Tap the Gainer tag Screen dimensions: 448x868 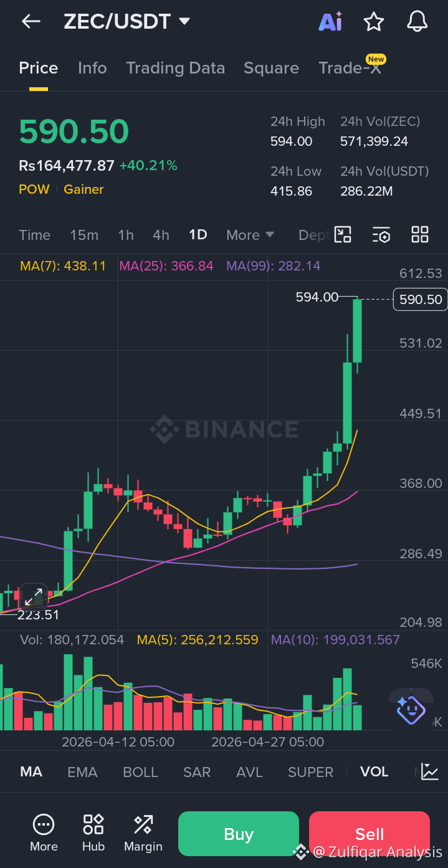point(83,189)
